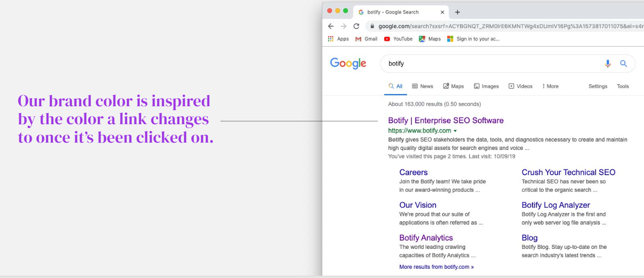This screenshot has width=644, height=278.
Task: Click the lock icon in address bar
Action: click(373, 26)
